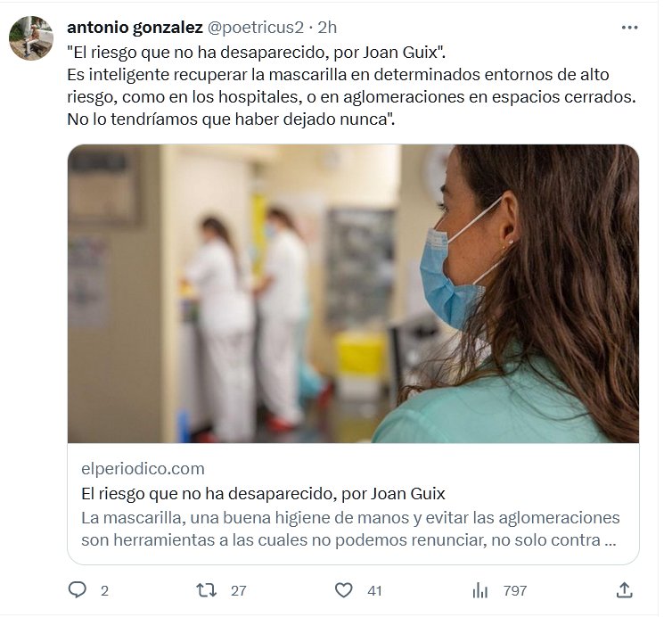Click the elperiodico.com domain label
This screenshot has width=672, height=617.
(x=143, y=469)
